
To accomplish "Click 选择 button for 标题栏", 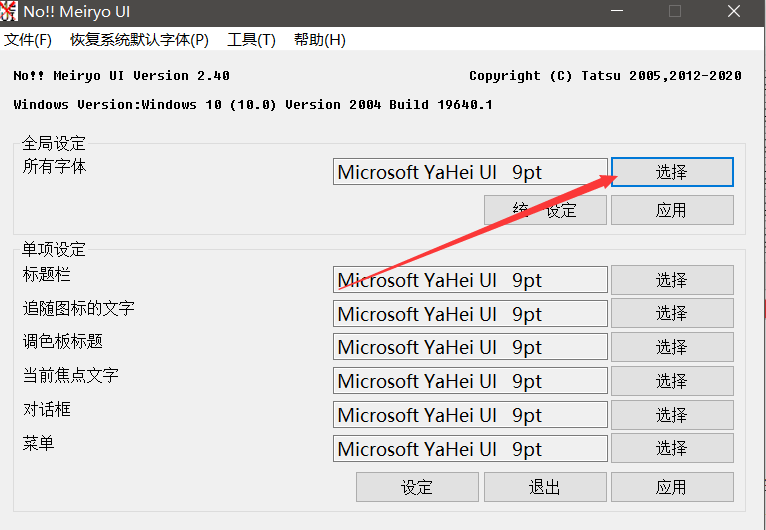I will point(672,280).
